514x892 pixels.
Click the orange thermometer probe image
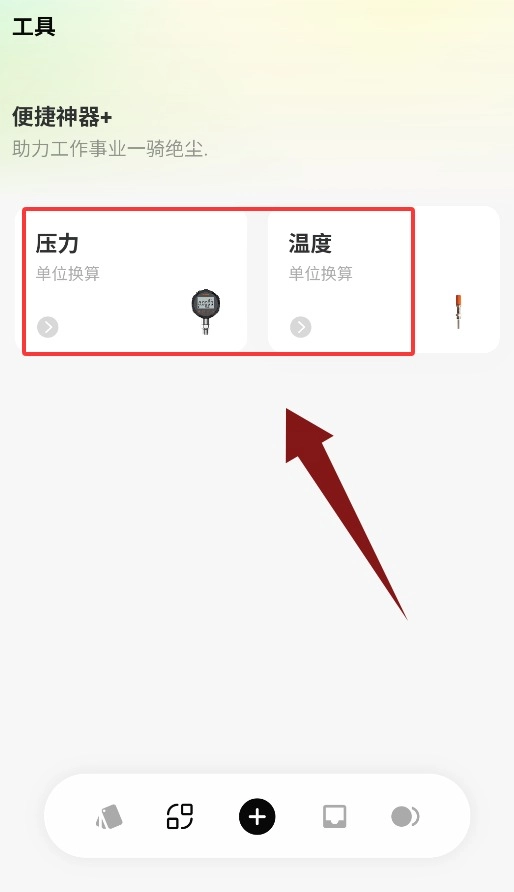pyautogui.click(x=458, y=311)
